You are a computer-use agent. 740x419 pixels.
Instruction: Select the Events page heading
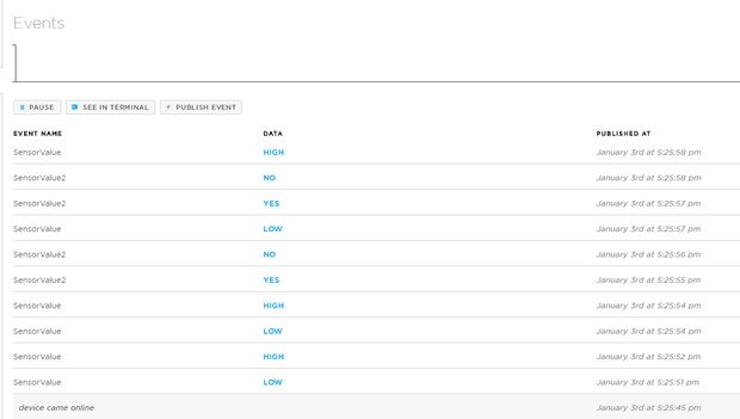[x=39, y=23]
